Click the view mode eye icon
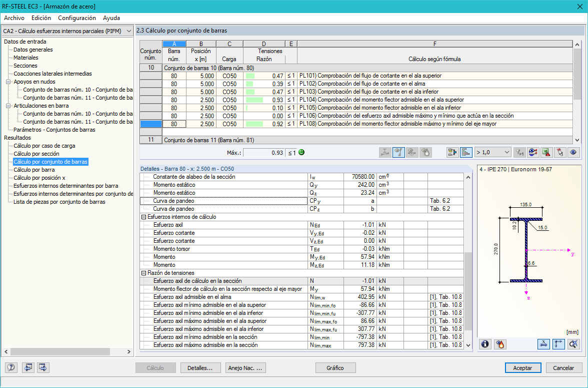Screen dimensions: 588x388 point(573,152)
